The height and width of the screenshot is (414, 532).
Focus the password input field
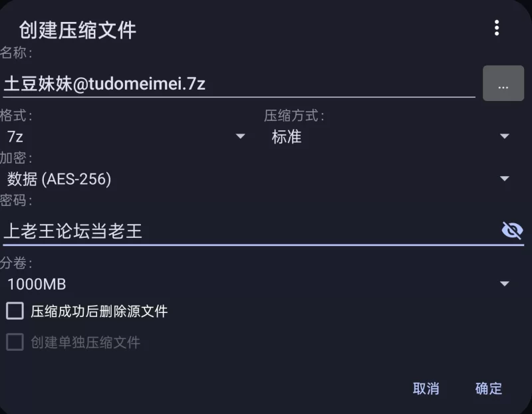point(246,231)
